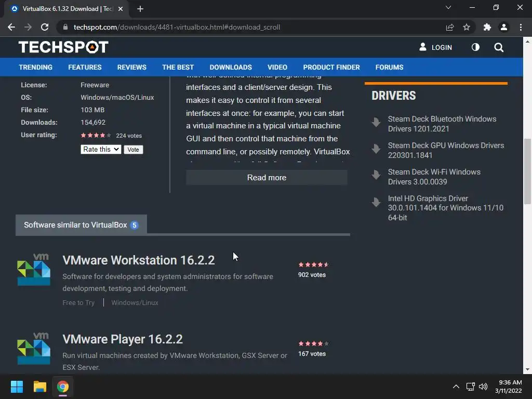Open File Explorer from the taskbar

pyautogui.click(x=39, y=387)
